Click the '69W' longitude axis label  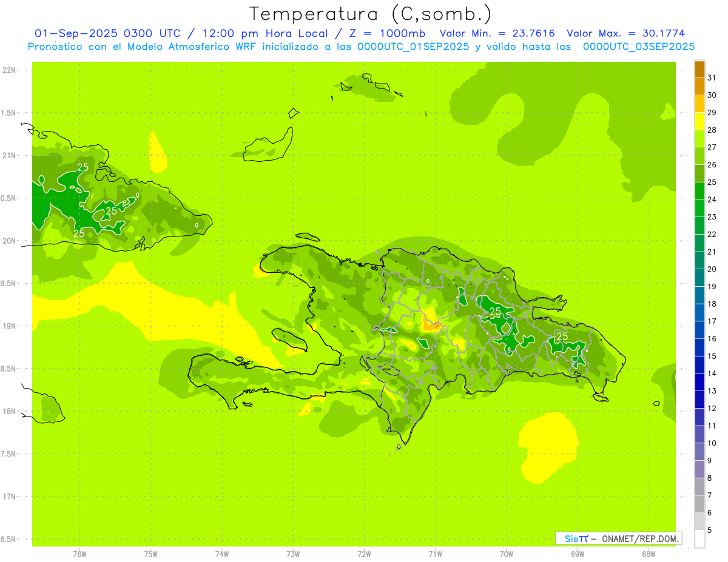click(x=578, y=554)
